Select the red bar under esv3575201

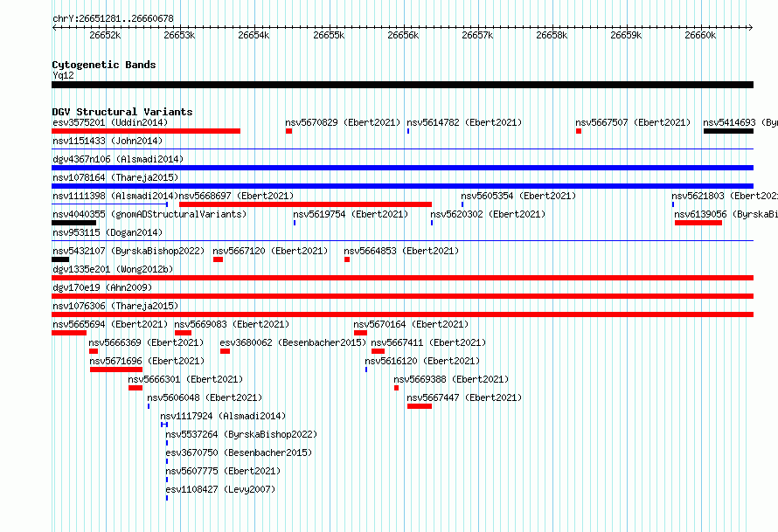pyautogui.click(x=146, y=131)
